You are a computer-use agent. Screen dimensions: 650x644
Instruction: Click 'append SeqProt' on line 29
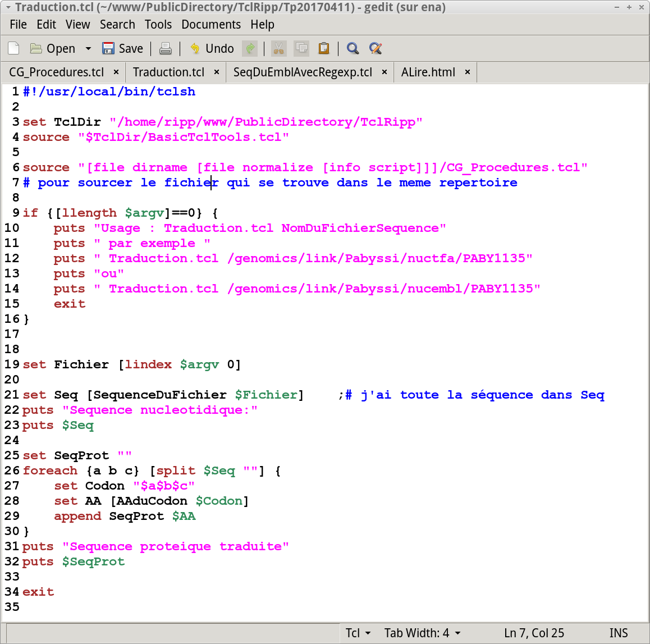click(109, 516)
